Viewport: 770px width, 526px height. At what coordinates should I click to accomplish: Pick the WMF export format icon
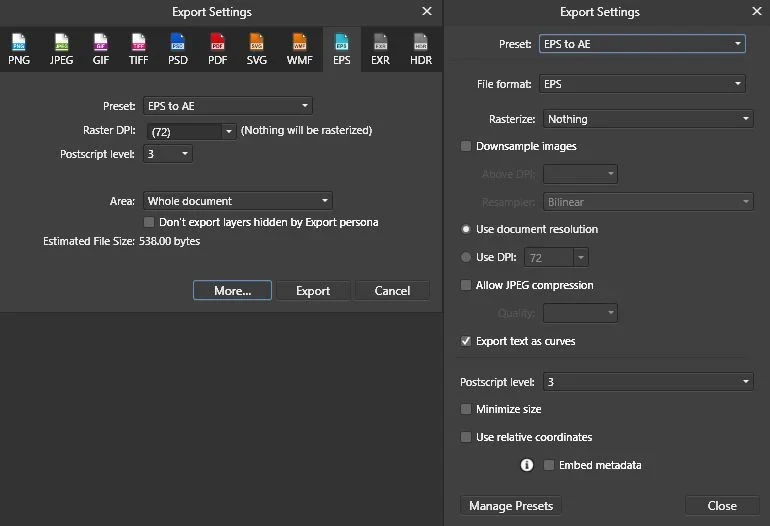point(300,49)
